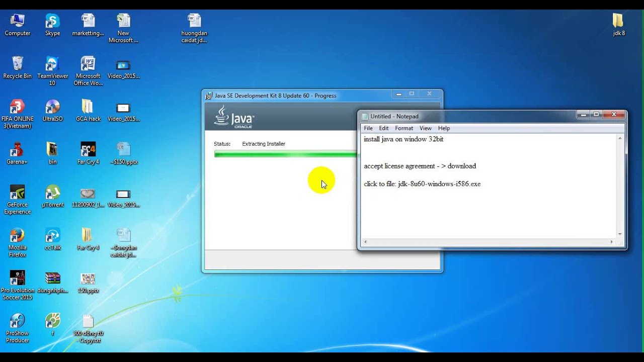Select the FIFA ONLINE 3 (Vietnam) icon
Image resolution: width=644 pixels, height=362 pixels.
click(18, 114)
